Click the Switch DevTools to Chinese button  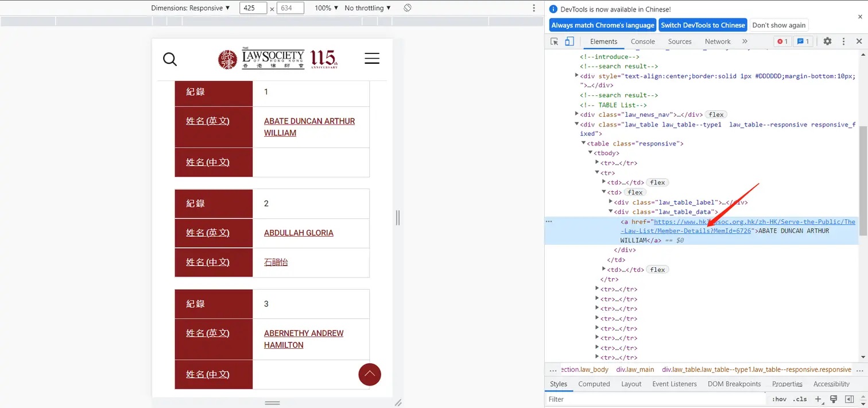point(703,25)
